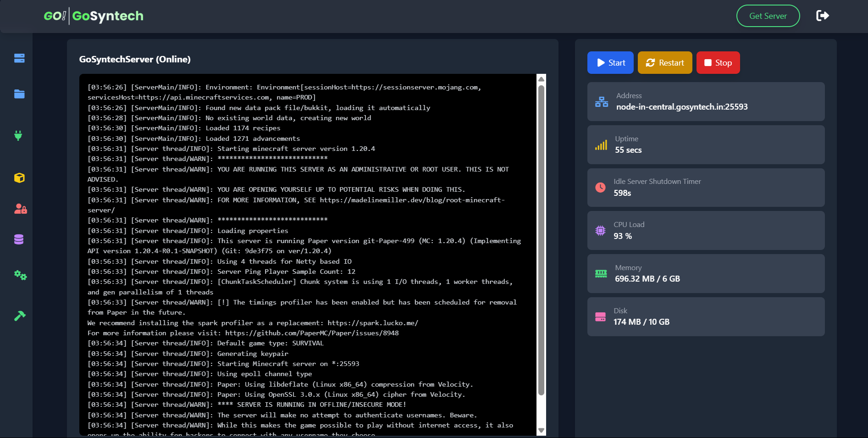Click the uptime signal bars icon
The height and width of the screenshot is (438, 868).
(601, 145)
